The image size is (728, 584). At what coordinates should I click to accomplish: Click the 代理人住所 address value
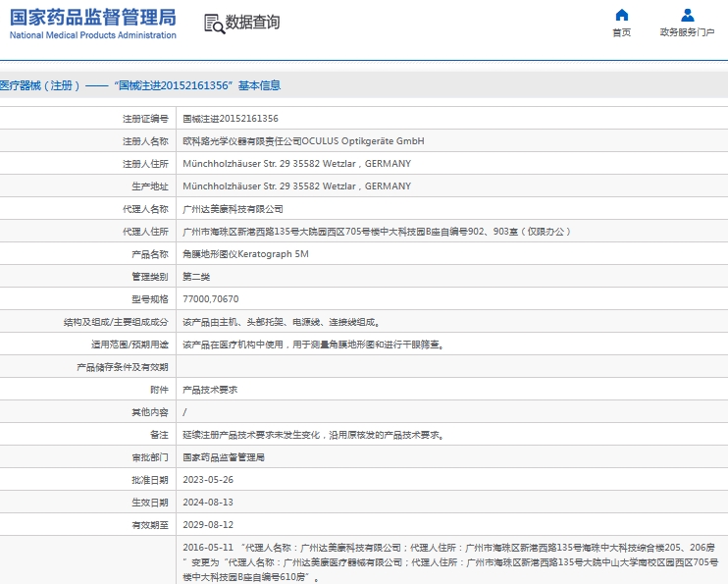pyautogui.click(x=377, y=232)
